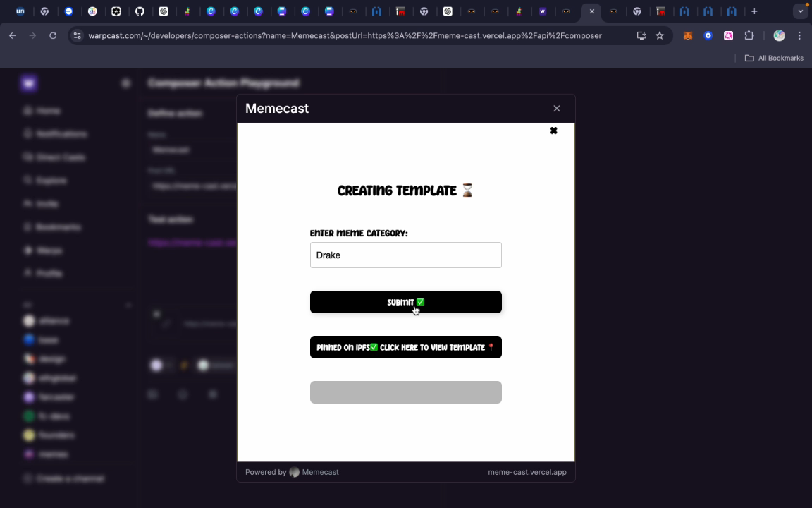This screenshot has height=508, width=812.
Task: Click the warpcast.com URL in the address bar
Action: pos(345,36)
